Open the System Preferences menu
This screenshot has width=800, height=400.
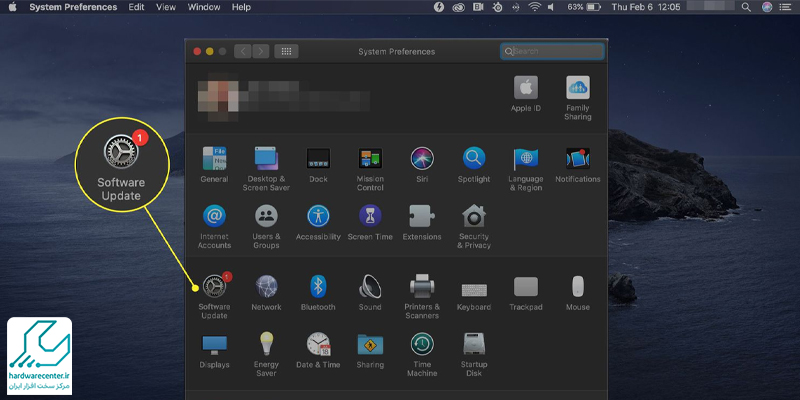coord(73,7)
